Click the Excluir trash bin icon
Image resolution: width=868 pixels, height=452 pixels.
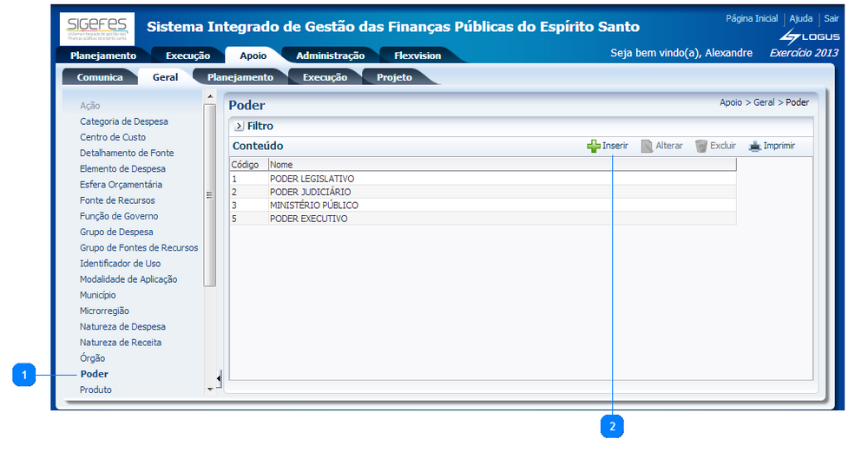coord(701,147)
